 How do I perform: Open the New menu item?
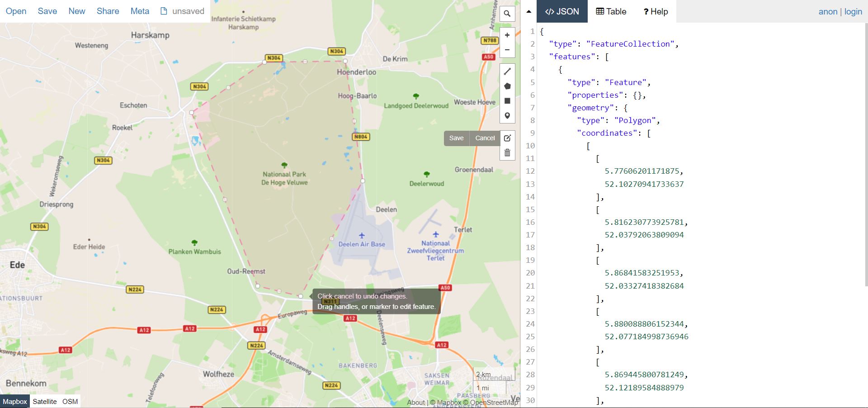point(77,11)
